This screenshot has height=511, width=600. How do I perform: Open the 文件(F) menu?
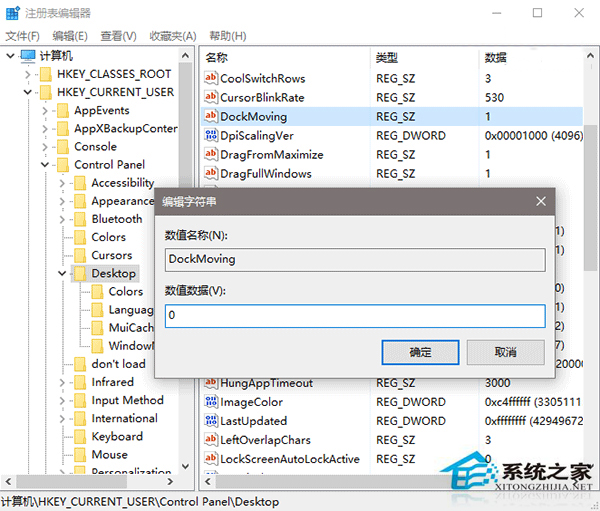[x=23, y=36]
